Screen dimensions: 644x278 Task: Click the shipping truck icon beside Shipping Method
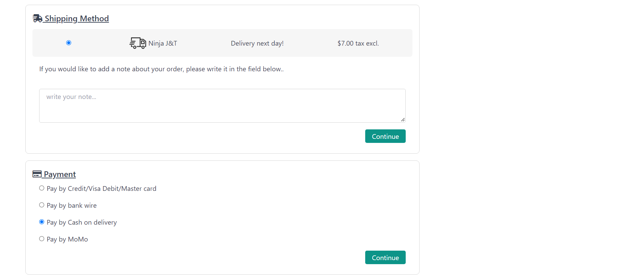point(37,18)
